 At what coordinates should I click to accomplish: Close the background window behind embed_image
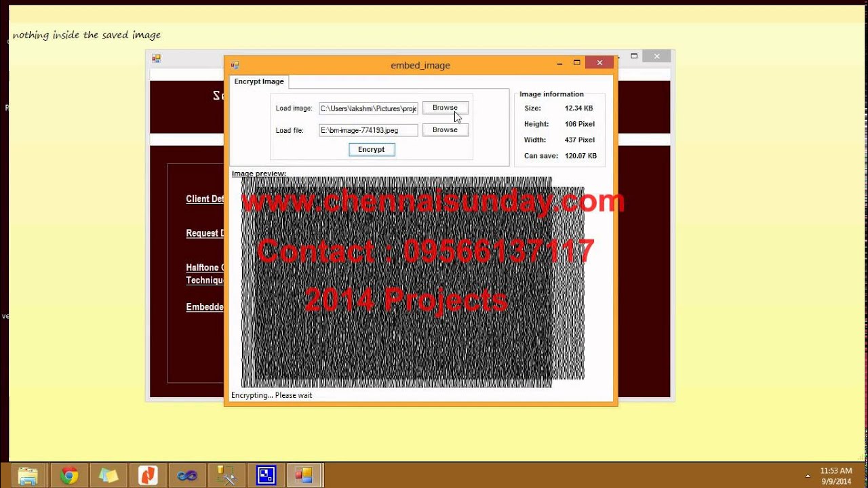coord(656,56)
